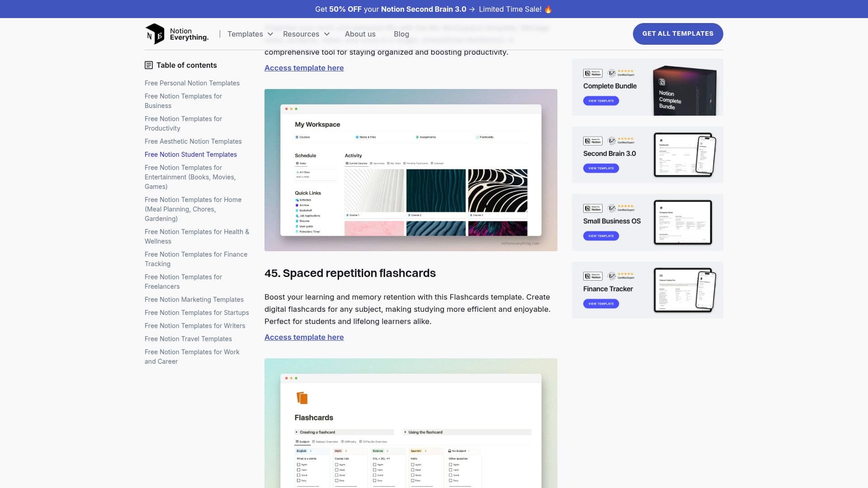868x488 pixels.
Task: Jump to Templates for Freelancers section
Action: pyautogui.click(x=183, y=282)
